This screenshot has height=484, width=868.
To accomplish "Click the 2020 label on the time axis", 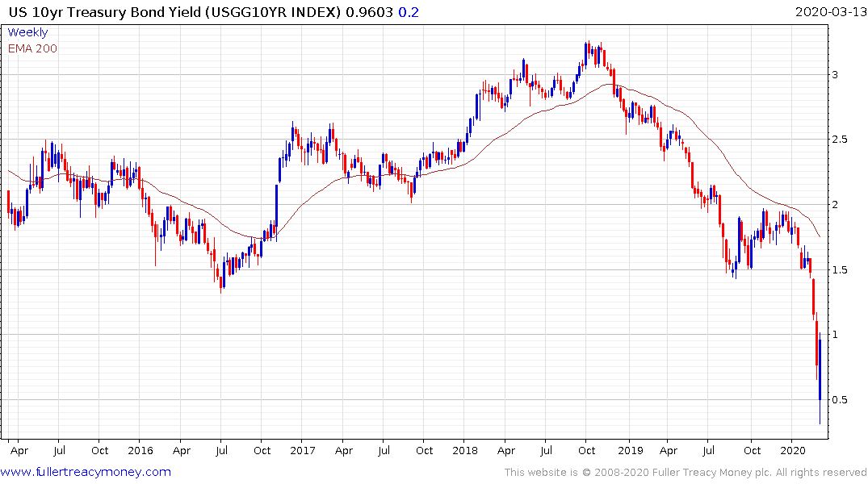I will [x=794, y=450].
